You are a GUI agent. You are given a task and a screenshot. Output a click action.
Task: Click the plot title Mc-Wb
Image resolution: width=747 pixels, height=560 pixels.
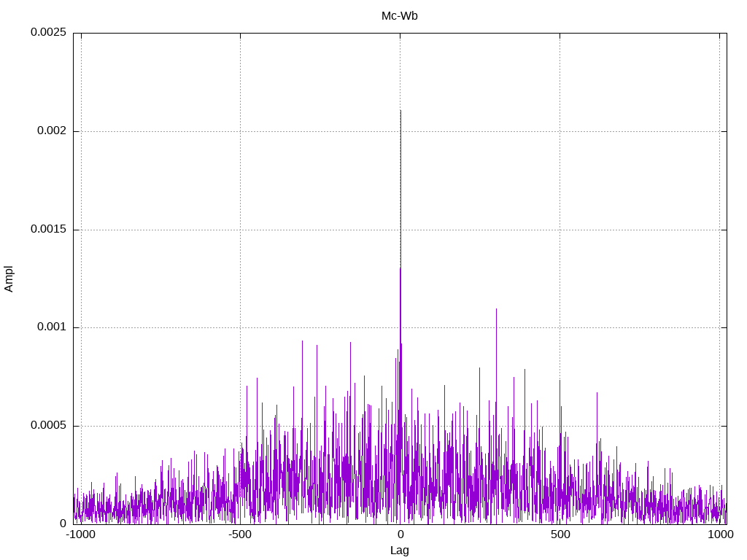point(399,16)
